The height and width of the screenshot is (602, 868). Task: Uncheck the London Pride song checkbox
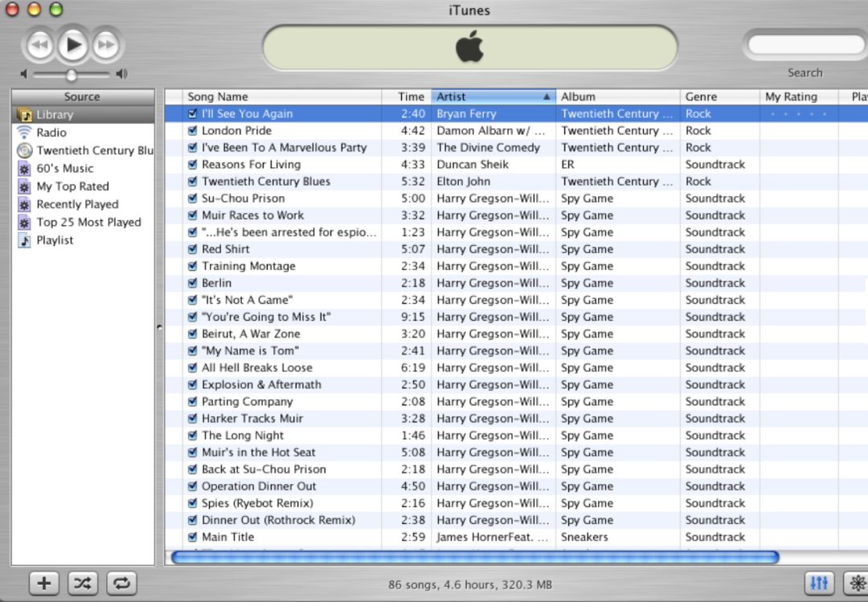tap(192, 131)
